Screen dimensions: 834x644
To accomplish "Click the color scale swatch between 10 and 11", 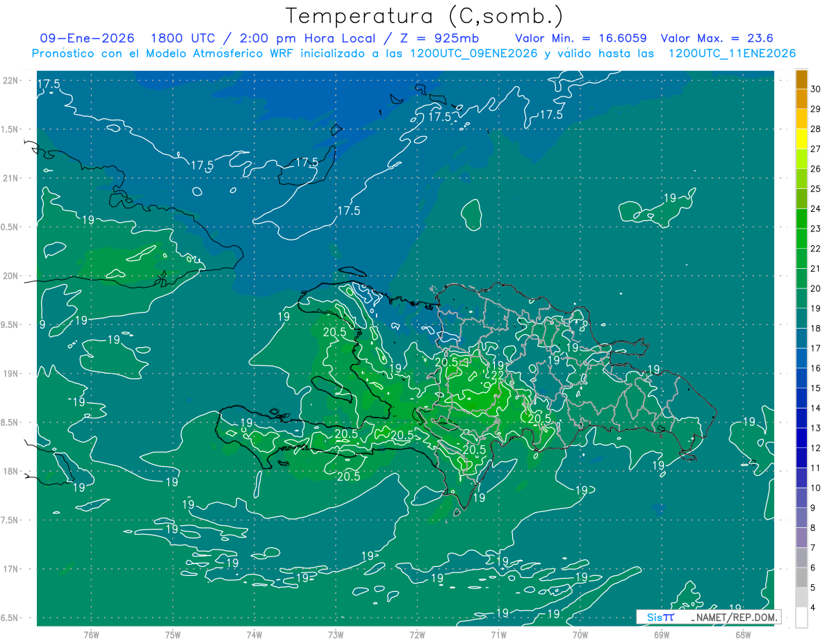I will click(x=801, y=478).
